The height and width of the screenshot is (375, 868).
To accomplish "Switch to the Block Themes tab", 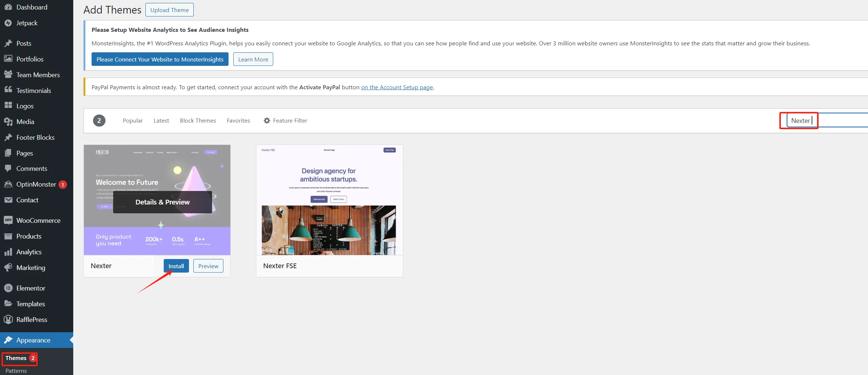I will (x=198, y=120).
